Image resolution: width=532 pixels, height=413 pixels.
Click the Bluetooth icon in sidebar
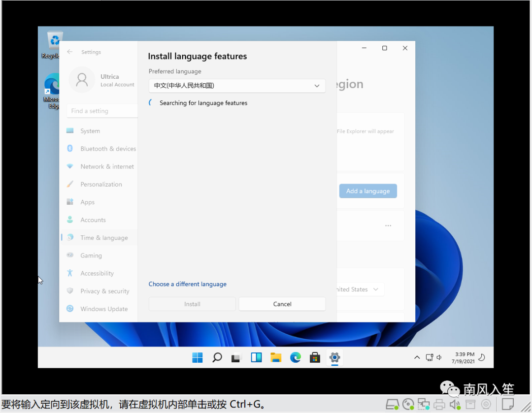pos(70,148)
